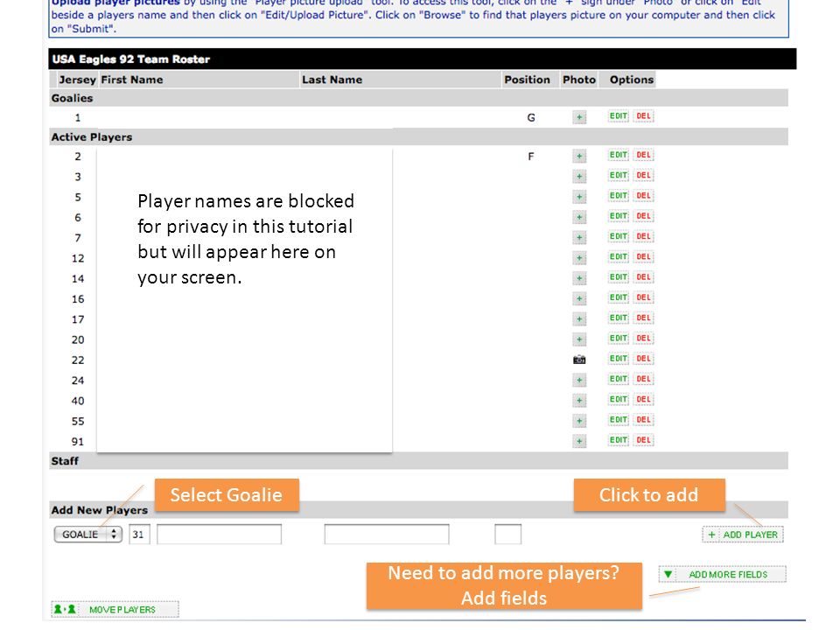Open the GOALIE player type dropdown
This screenshot has width=840, height=630.
pyautogui.click(x=88, y=535)
